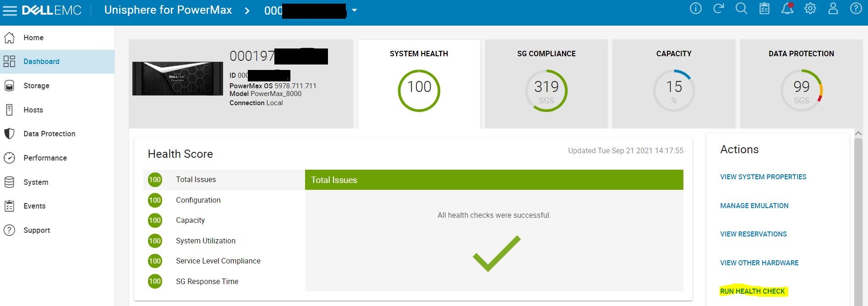
Task: Click the Model PowerMax_8000 text
Action: click(266, 94)
